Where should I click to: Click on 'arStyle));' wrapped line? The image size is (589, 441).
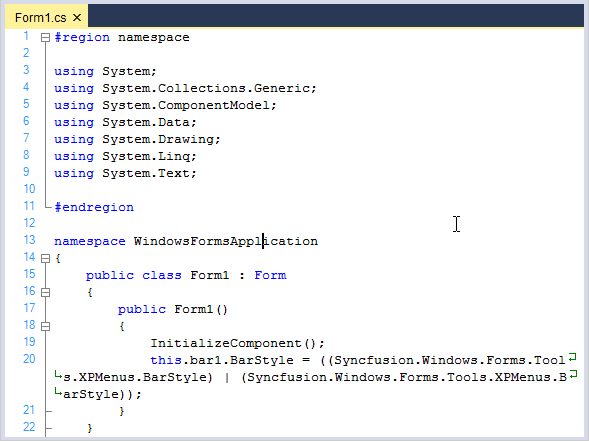coord(102,394)
